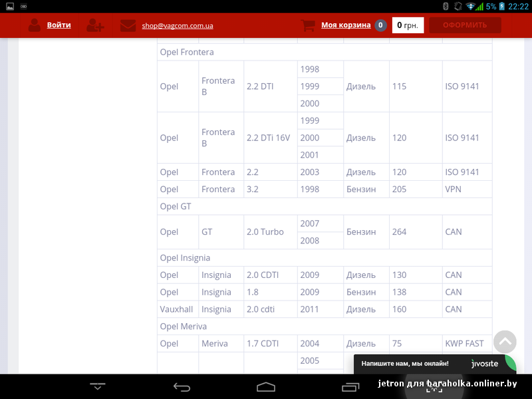
Task: Click the 2.2 DTi 16V engine cell
Action: click(271, 138)
